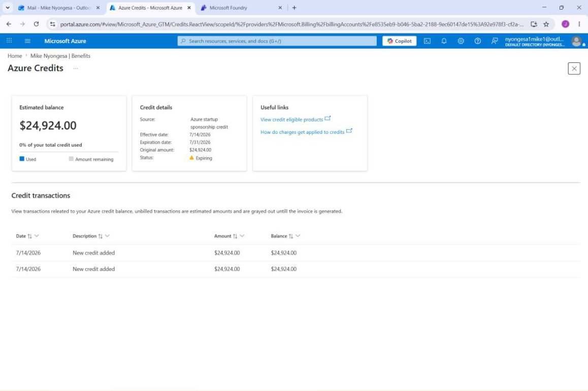This screenshot has height=391, width=588.
Task: Go to Microsoft Azure home logo text
Action: (x=66, y=41)
